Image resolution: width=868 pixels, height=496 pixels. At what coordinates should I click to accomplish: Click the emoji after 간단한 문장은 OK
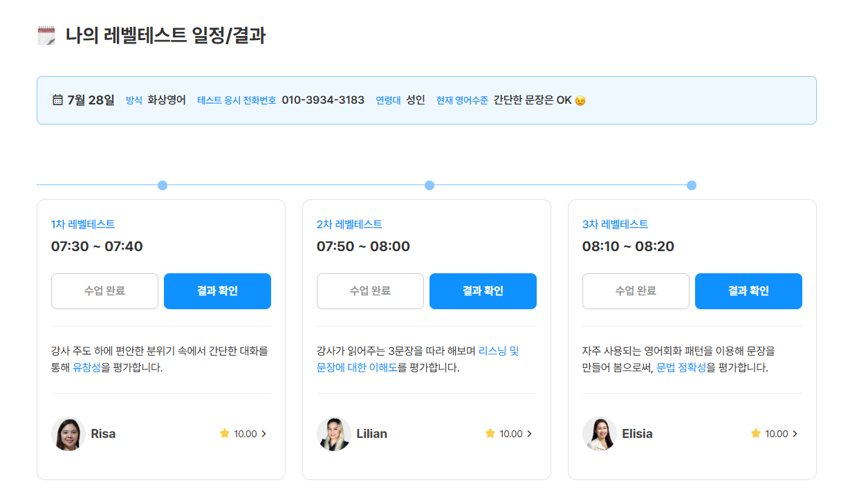pyautogui.click(x=580, y=100)
